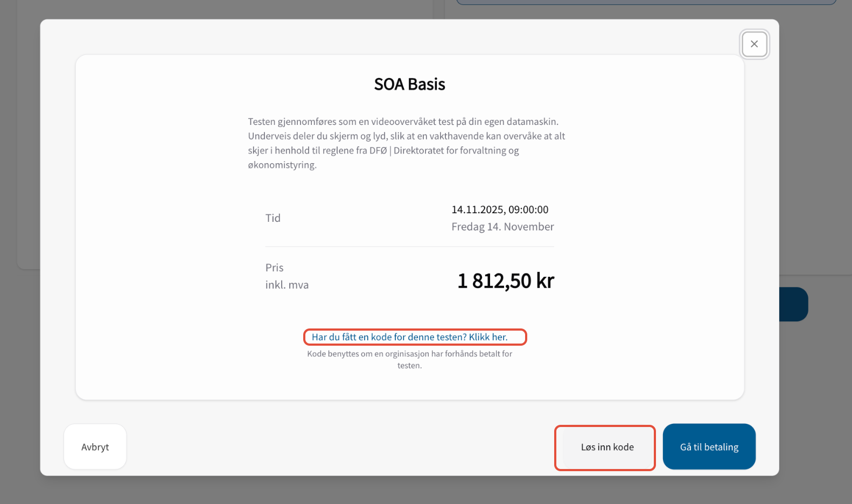The width and height of the screenshot is (852, 504).
Task: Select the 'Kode benyttes om en orginisasjon' note
Action: (x=410, y=360)
